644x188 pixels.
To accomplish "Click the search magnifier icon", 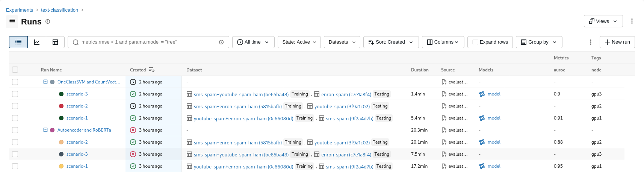I will (x=76, y=42).
